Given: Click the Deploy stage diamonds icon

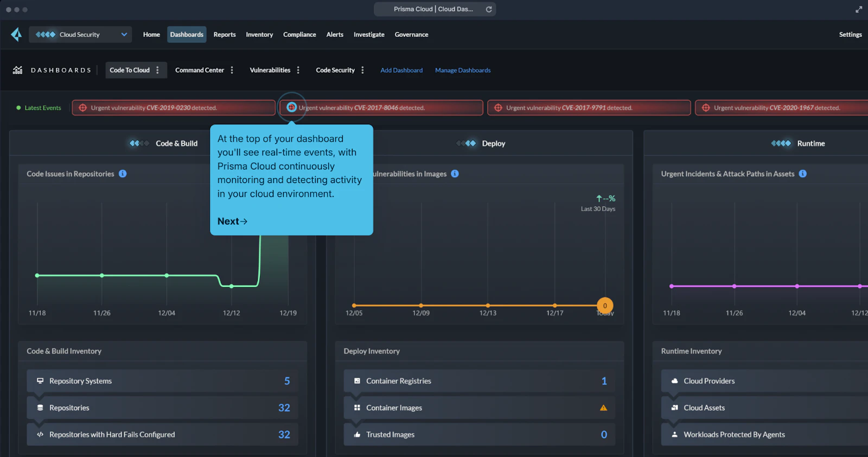Looking at the screenshot, I should [466, 143].
